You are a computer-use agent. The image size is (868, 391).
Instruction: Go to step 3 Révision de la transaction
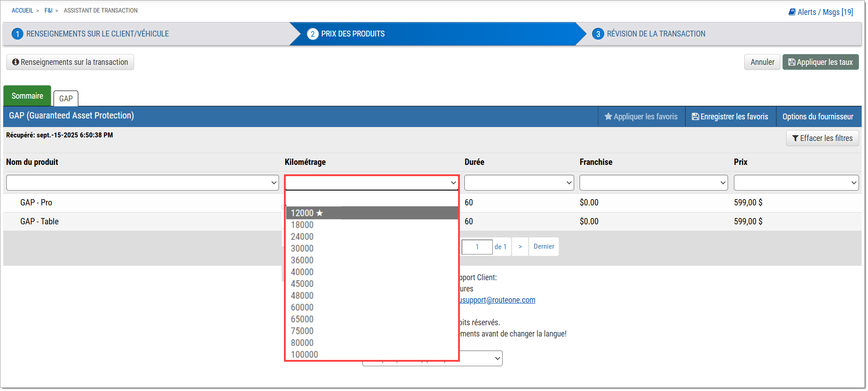(656, 34)
